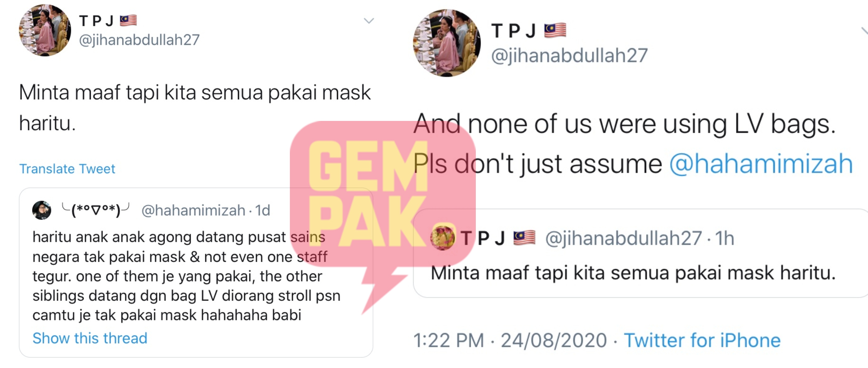Open quoted tweet by @hahamimizah
The image size is (868, 368).
coord(196,272)
